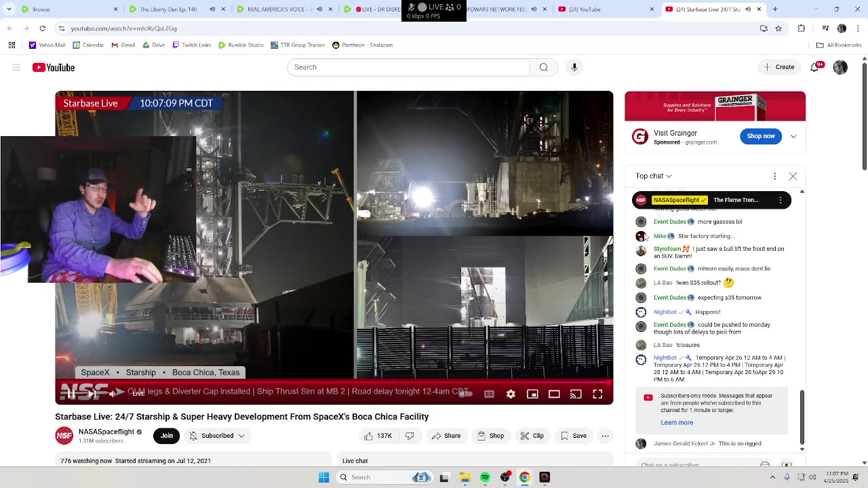Dislike the Starbase Live video
868x488 pixels.
(x=410, y=436)
